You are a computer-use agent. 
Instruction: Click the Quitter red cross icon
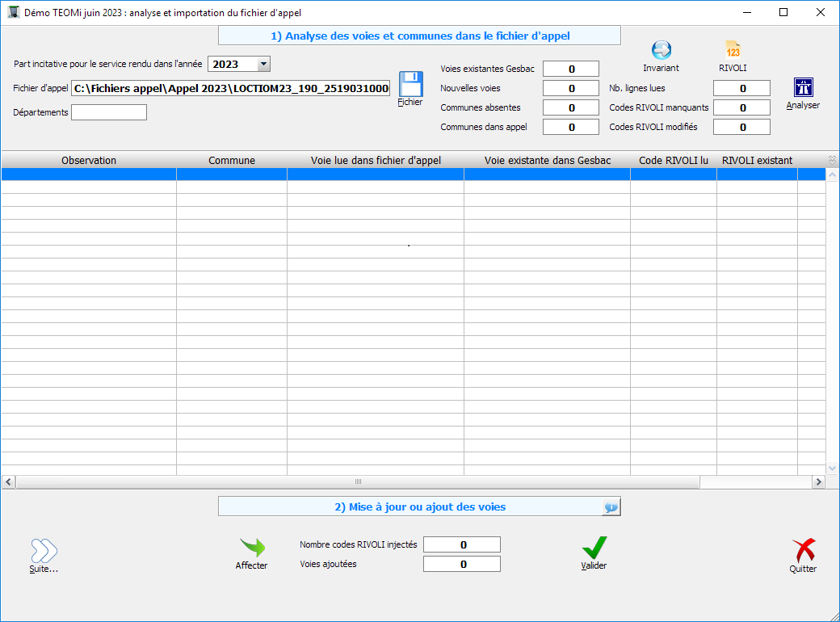[803, 551]
